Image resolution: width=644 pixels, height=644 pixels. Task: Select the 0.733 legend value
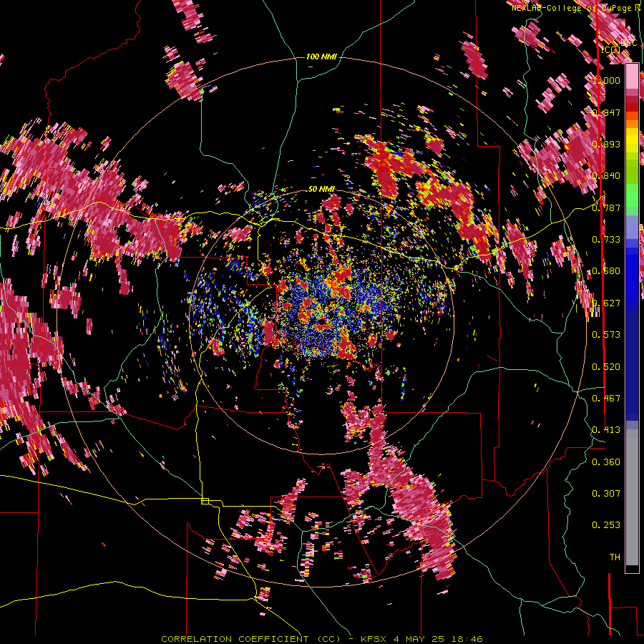tap(606, 240)
